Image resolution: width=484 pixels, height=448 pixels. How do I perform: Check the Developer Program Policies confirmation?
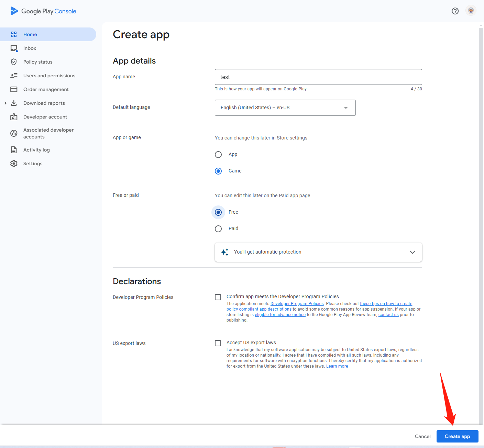[x=218, y=297]
